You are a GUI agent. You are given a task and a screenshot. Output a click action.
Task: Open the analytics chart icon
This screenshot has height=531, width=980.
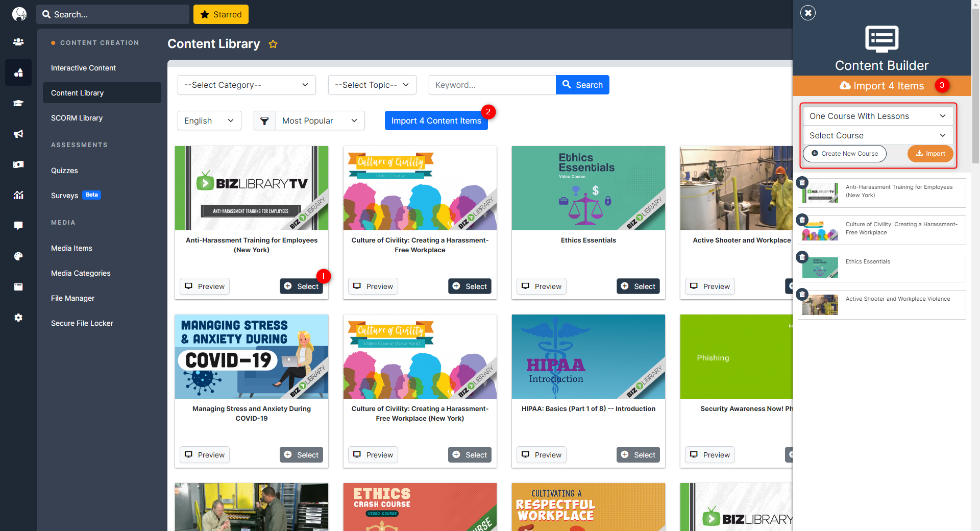pos(18,195)
